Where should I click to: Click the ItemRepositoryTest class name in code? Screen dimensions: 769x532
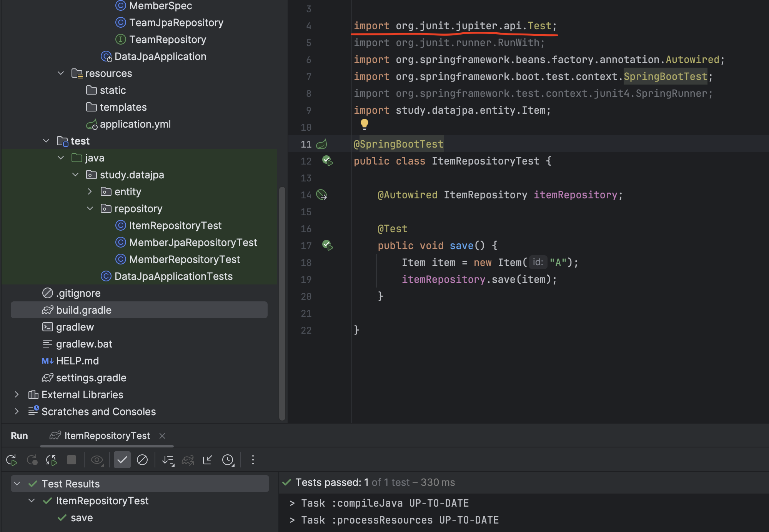(486, 161)
